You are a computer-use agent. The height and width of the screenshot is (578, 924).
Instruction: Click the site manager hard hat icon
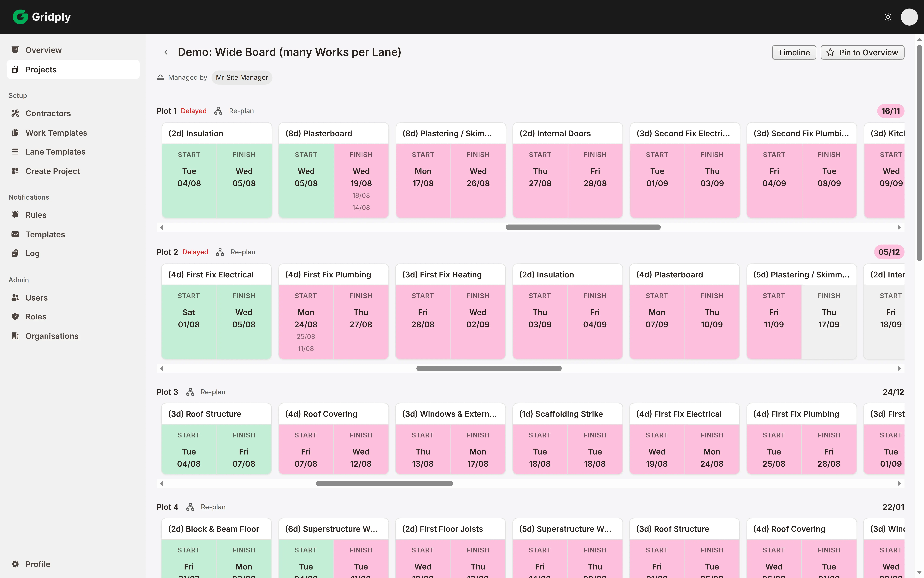pos(160,78)
